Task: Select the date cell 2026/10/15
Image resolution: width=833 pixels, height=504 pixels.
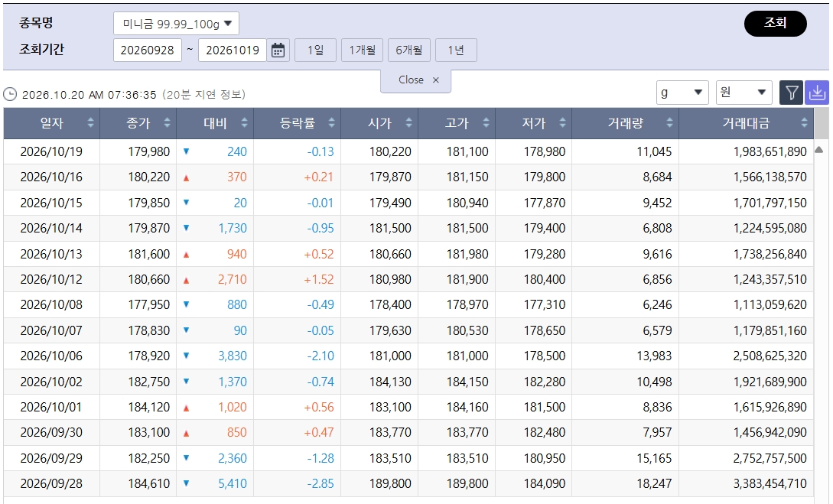Action: coord(51,203)
